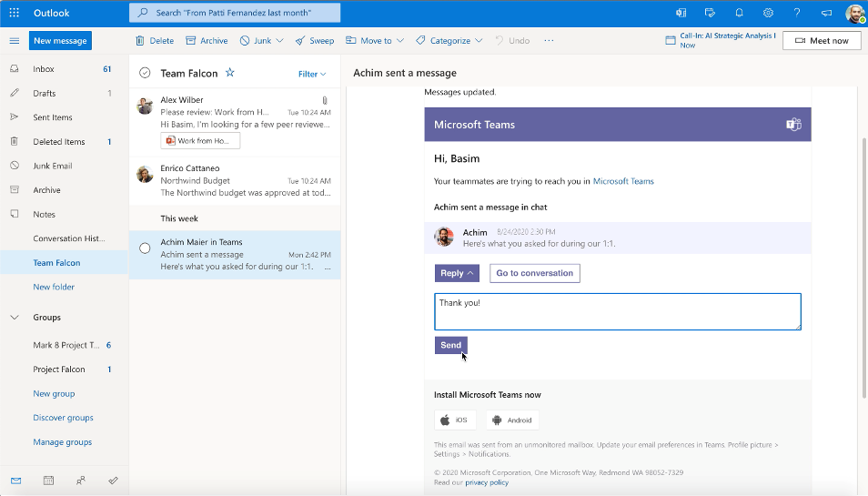Select the Achim Maier message circle checkbox
This screenshot has width=868, height=496.
pyautogui.click(x=145, y=248)
